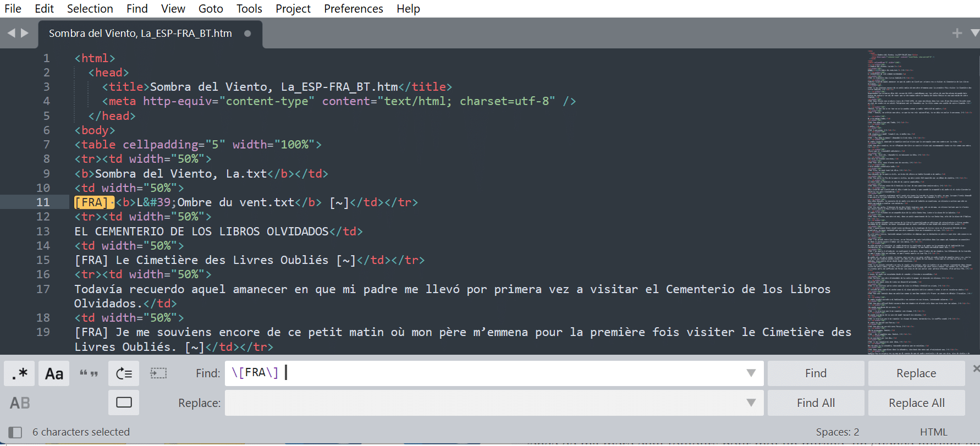The image size is (980, 446).
Task: Click line number 17 in gutter
Action: coord(43,289)
